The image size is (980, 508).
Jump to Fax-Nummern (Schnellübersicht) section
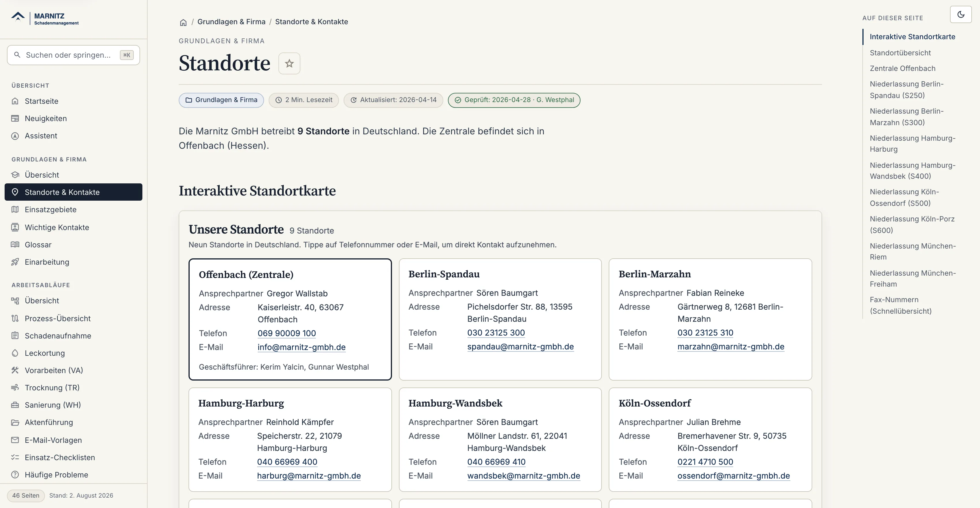(x=900, y=305)
